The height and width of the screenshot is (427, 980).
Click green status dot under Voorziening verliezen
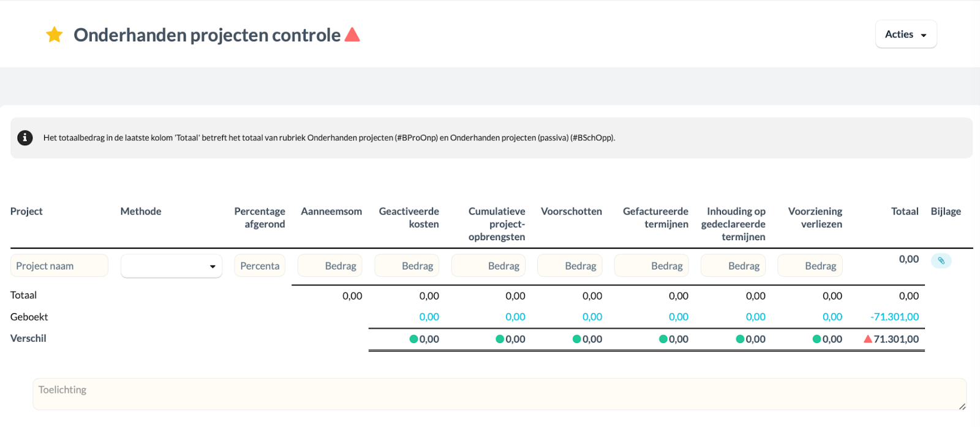click(x=817, y=339)
